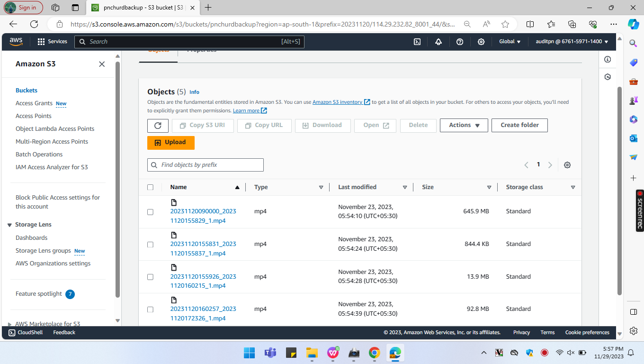Go back in browser history
Image resolution: width=644 pixels, height=364 pixels.
13,24
